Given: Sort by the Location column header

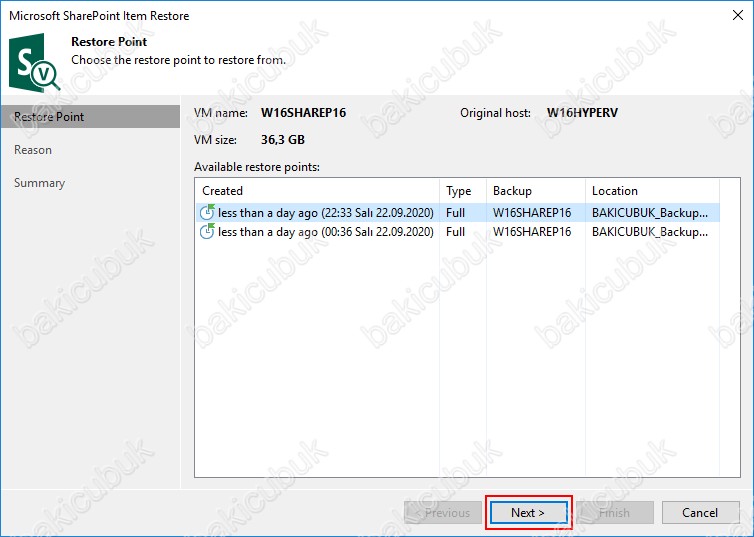Looking at the screenshot, I should 652,191.
